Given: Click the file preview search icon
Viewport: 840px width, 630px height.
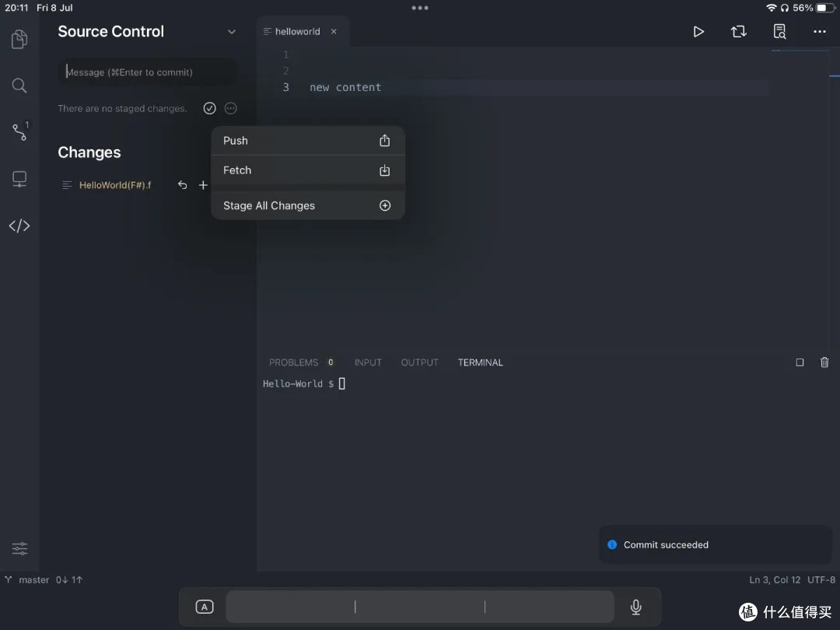Looking at the screenshot, I should 779,32.
